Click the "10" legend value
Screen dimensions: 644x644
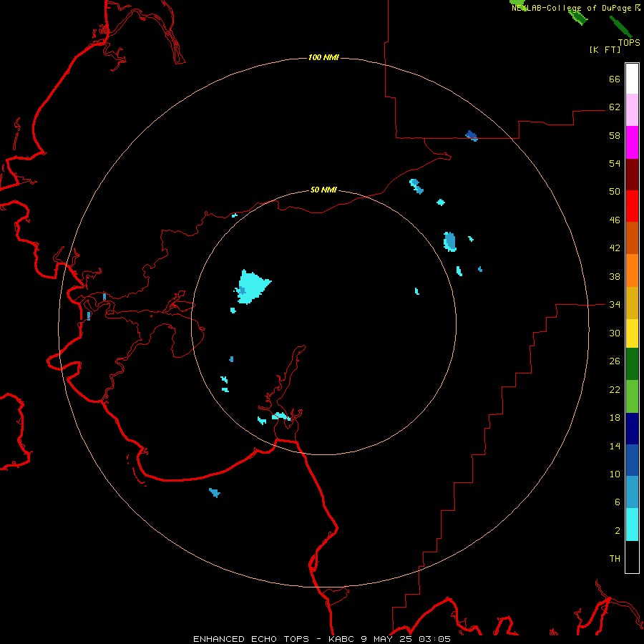click(x=615, y=474)
